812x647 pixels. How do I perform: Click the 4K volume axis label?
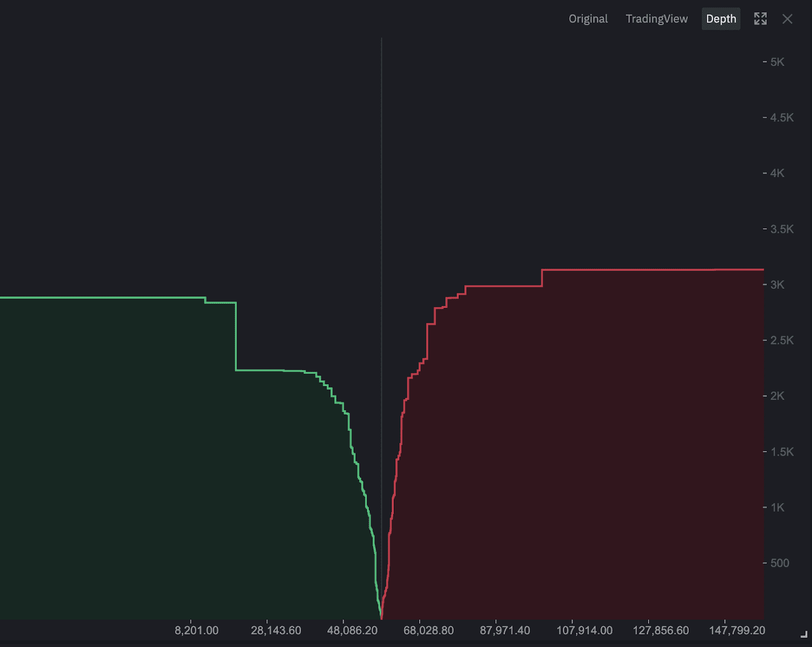(777, 173)
